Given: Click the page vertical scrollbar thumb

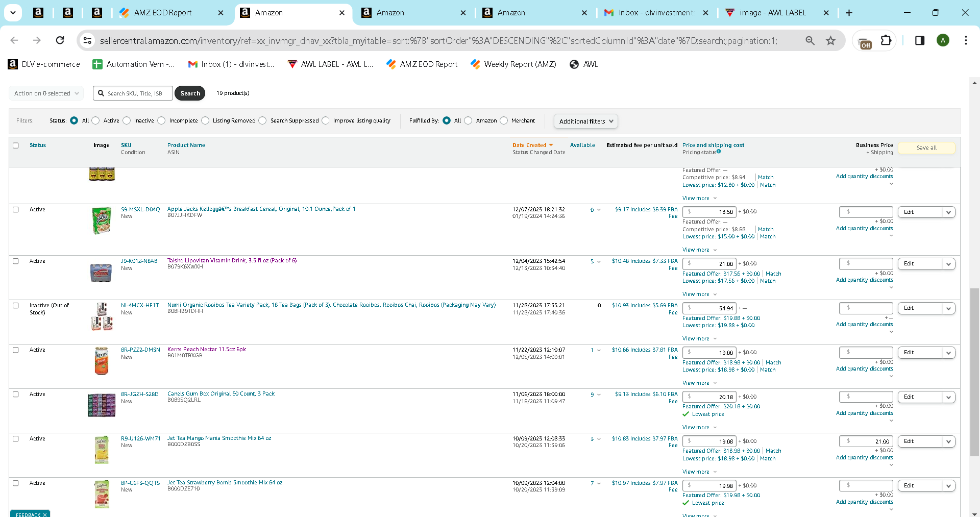Looking at the screenshot, I should coord(974,372).
